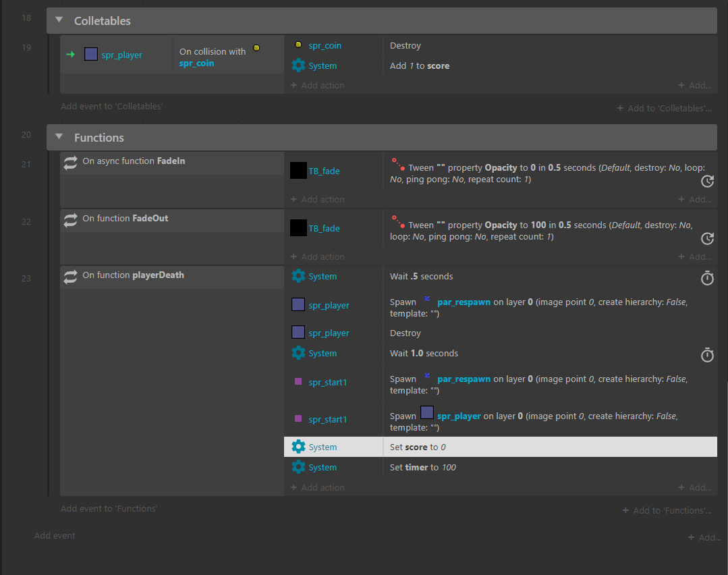Select On collision with spr_coin condition

(229, 55)
